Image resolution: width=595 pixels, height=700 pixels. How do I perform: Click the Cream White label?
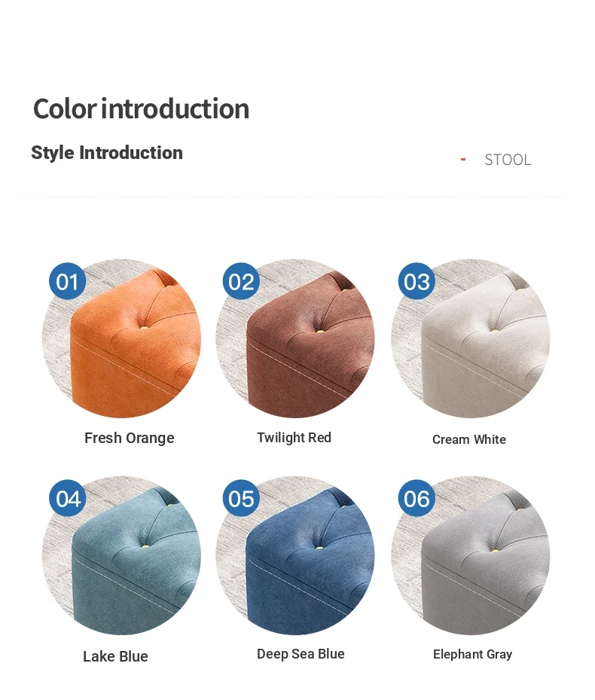[x=469, y=439]
